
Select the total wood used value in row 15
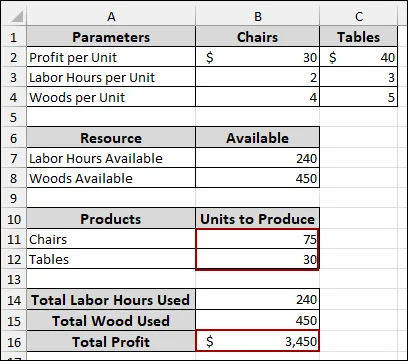coord(257,320)
